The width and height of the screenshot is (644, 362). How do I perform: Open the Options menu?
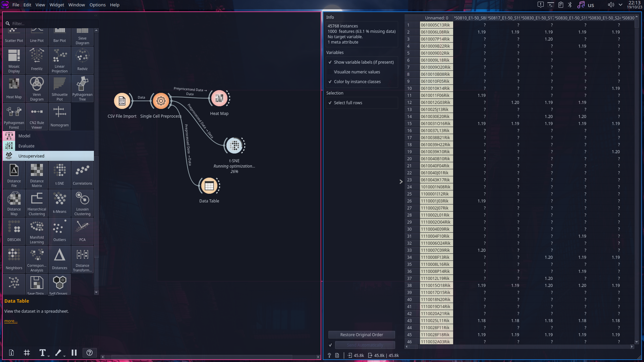point(97,5)
